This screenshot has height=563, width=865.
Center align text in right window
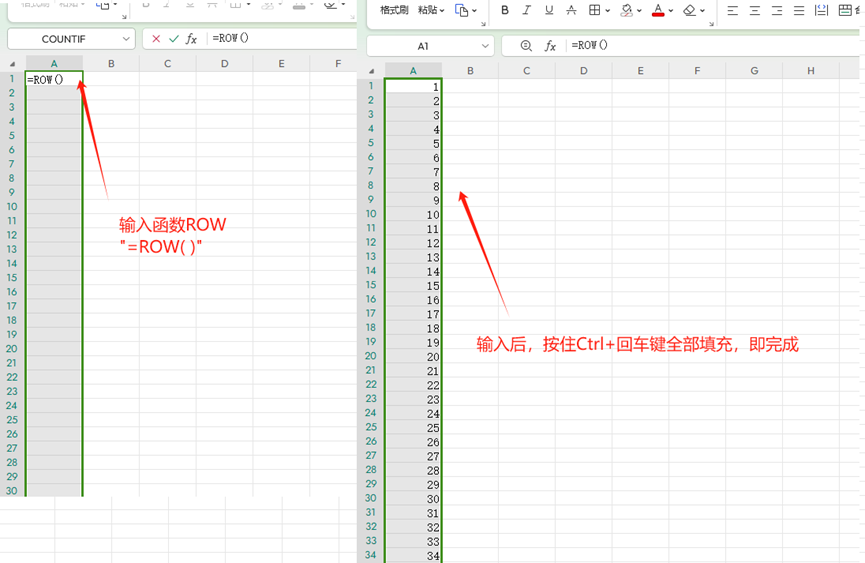point(755,10)
